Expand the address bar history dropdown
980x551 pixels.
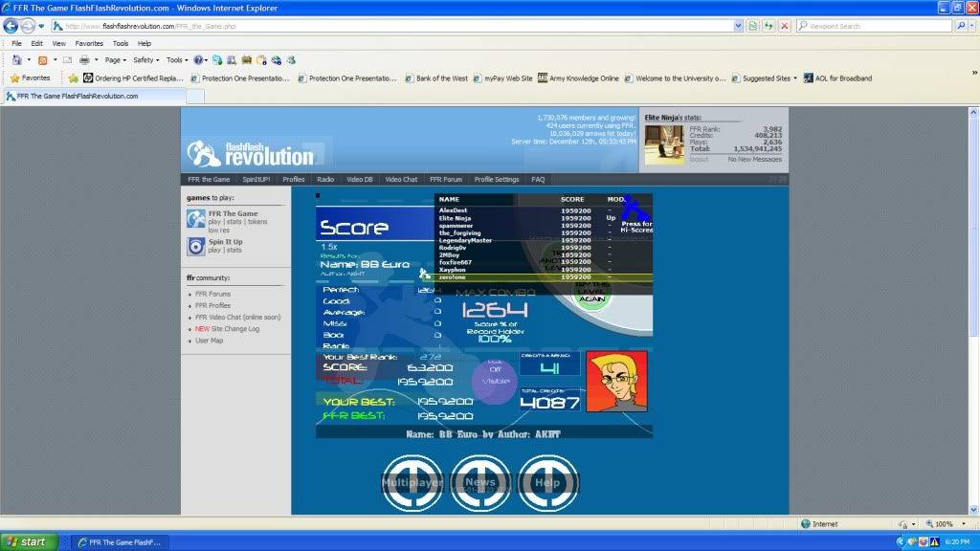click(738, 26)
